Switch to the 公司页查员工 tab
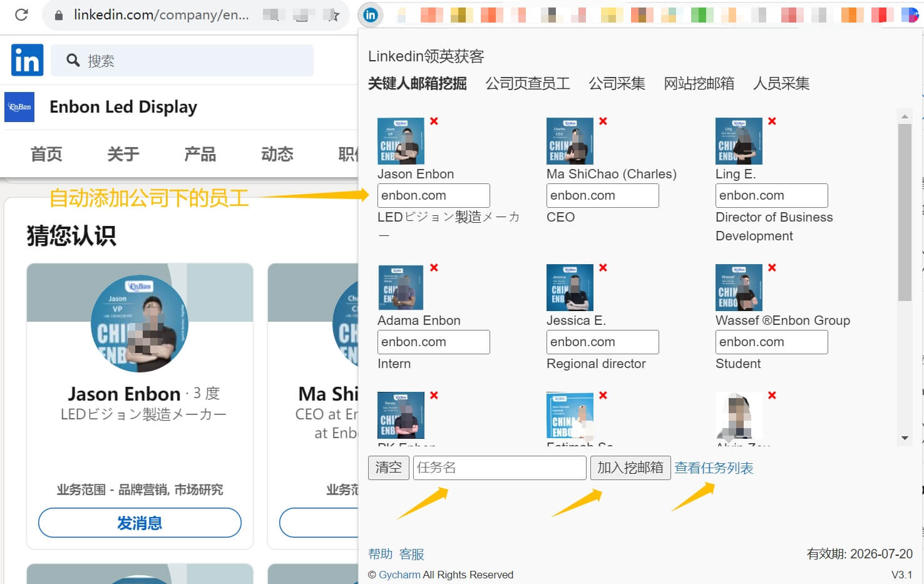924x584 pixels. pyautogui.click(x=528, y=83)
